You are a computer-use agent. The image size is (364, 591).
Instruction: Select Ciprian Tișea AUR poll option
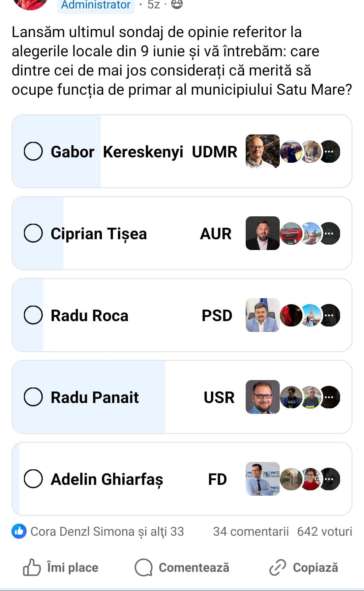(x=33, y=233)
